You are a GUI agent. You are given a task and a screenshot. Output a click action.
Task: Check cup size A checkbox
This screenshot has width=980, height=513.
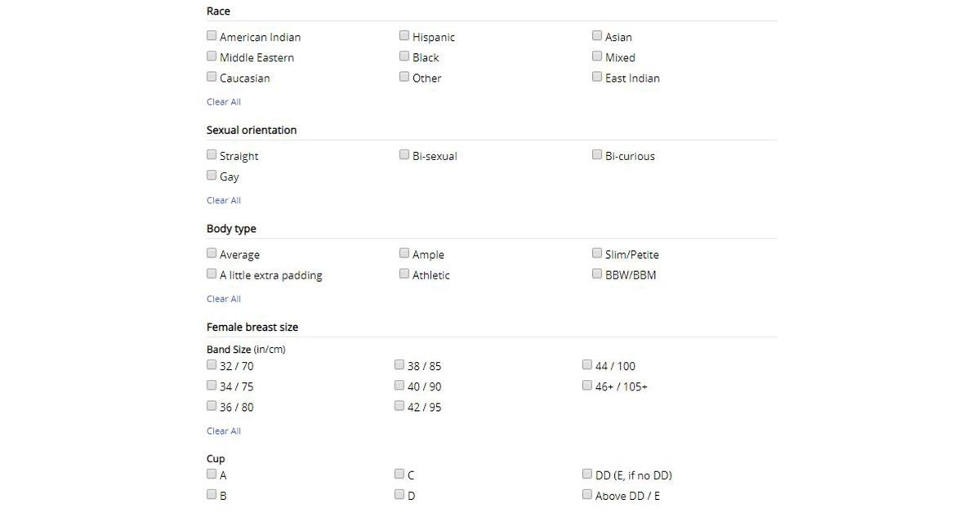pos(212,473)
